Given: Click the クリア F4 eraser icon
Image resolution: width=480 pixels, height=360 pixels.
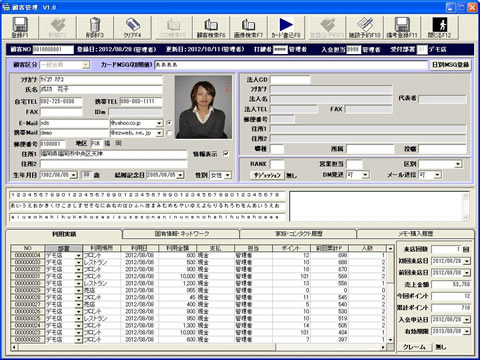Looking at the screenshot, I should pyautogui.click(x=132, y=27).
